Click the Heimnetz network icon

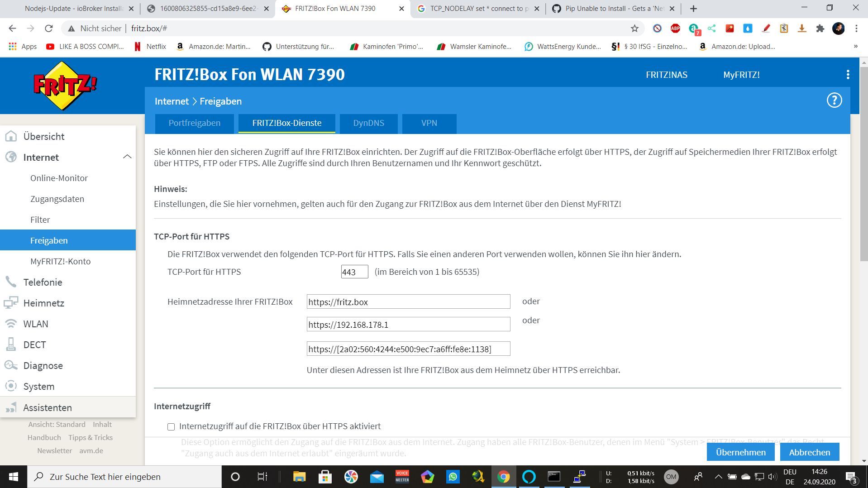[x=11, y=303]
